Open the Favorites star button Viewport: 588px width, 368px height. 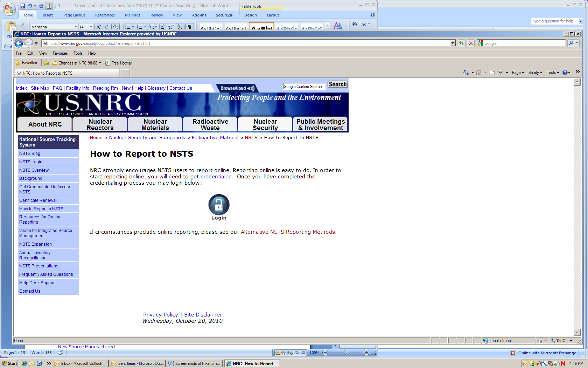pos(26,63)
